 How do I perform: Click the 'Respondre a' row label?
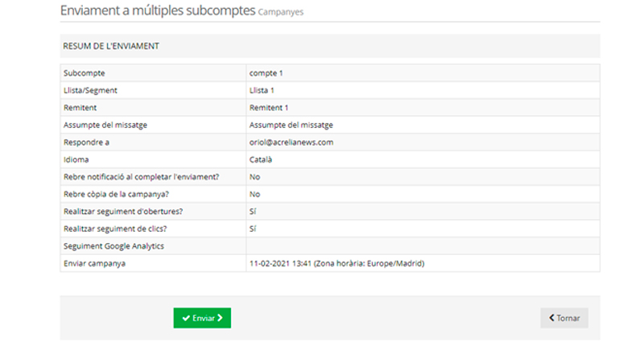[86, 142]
